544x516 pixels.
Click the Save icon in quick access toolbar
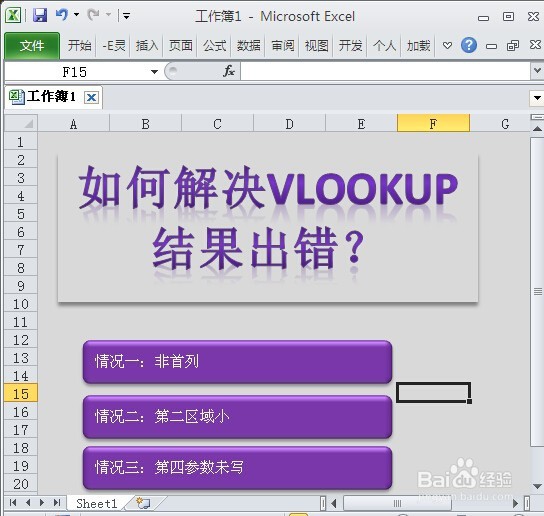click(40, 15)
